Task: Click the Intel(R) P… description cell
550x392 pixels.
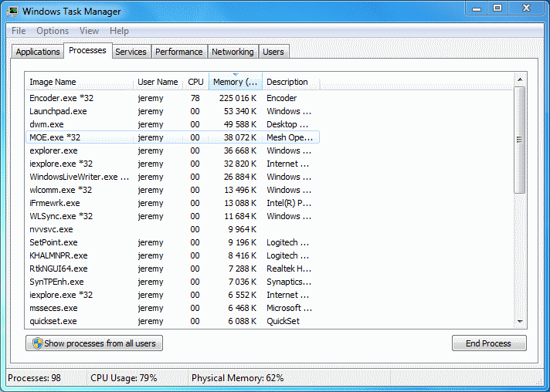Action: coord(289,203)
